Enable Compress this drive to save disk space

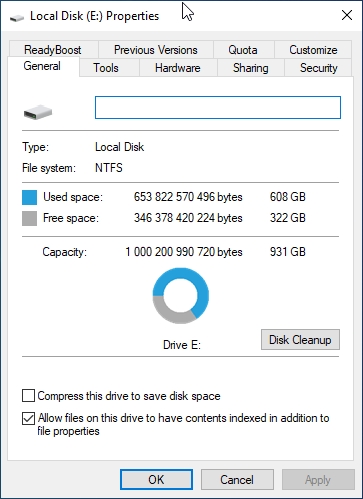point(28,396)
